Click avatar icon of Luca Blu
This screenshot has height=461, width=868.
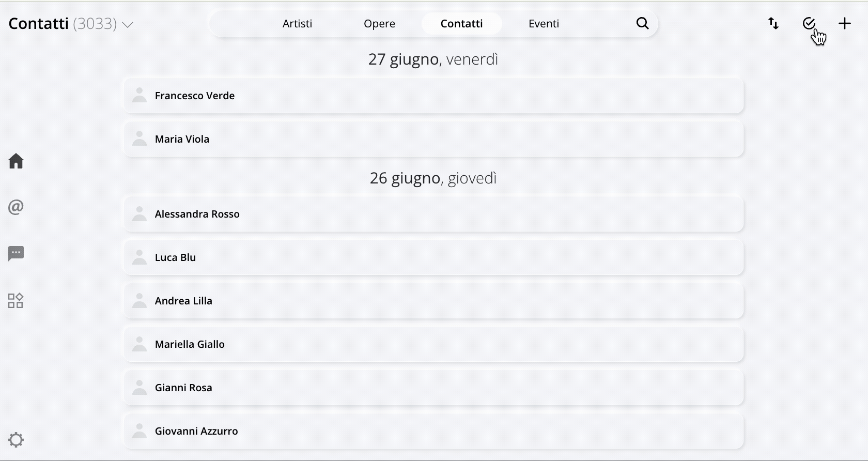click(139, 257)
